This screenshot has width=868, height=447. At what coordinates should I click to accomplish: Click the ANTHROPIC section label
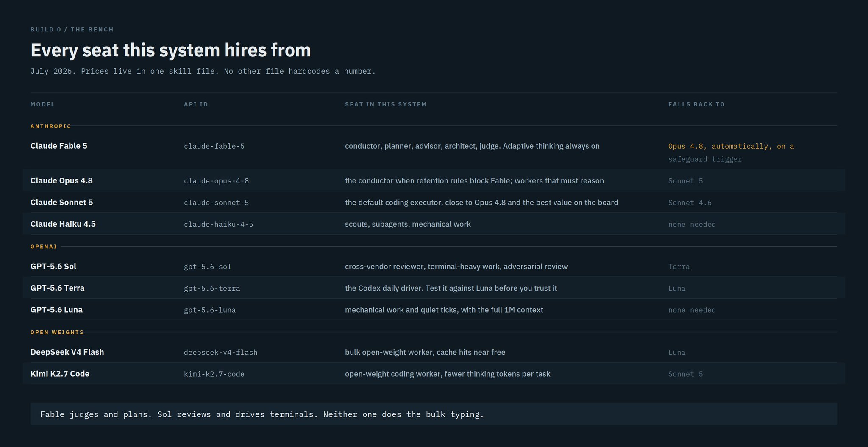(x=50, y=126)
